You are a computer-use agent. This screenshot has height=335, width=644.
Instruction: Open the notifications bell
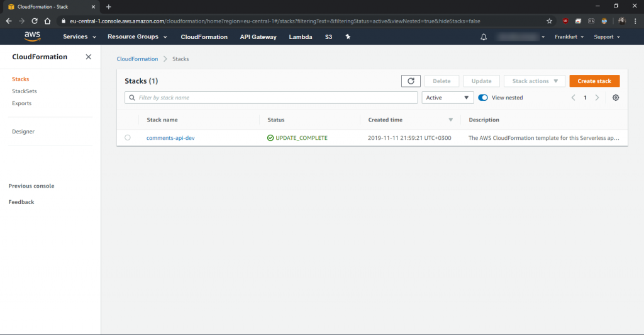484,37
